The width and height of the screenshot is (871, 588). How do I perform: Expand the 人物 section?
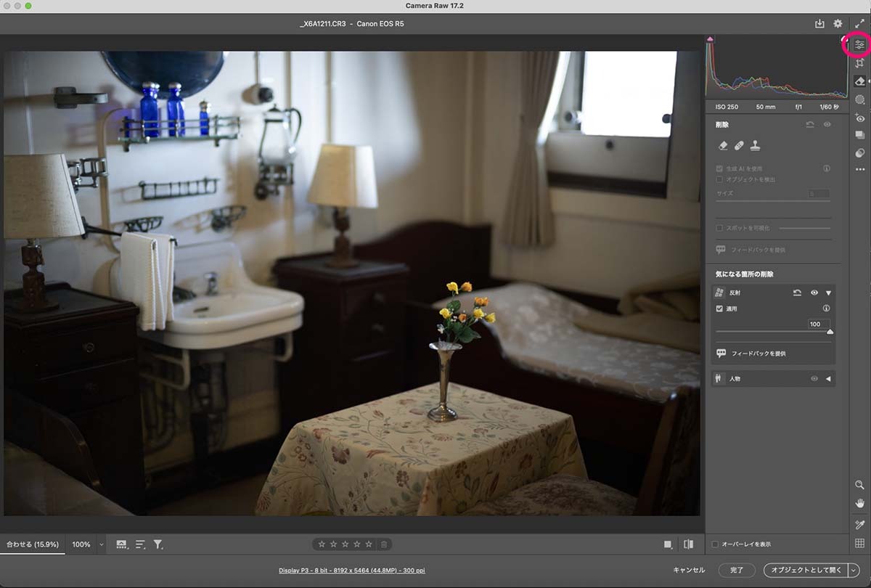coord(828,378)
